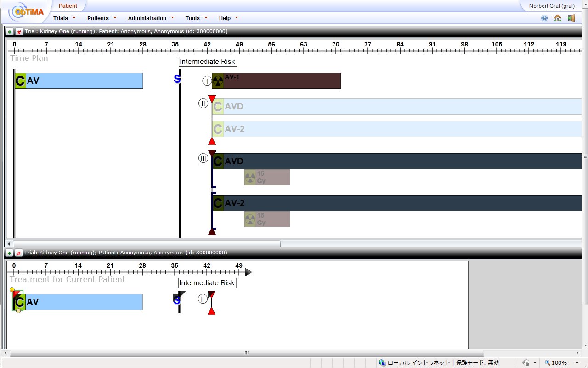Select the dark navy AV-2 bar under arm III

(397, 203)
